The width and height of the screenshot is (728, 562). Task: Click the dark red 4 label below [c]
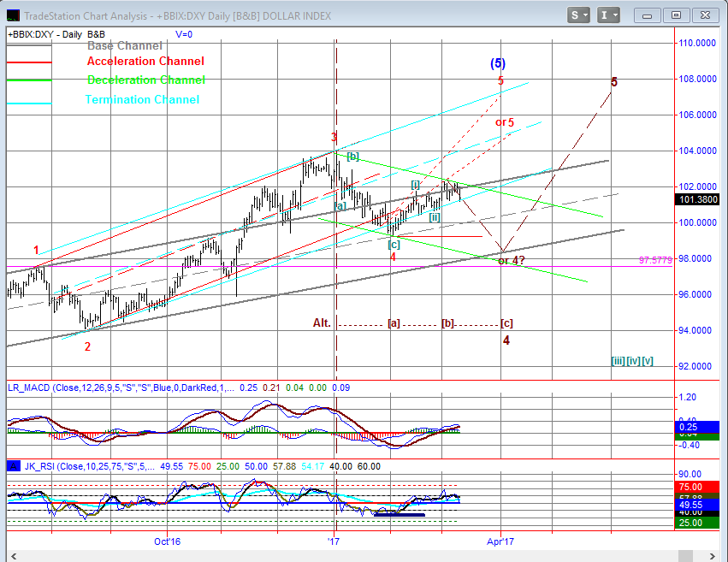[506, 340]
